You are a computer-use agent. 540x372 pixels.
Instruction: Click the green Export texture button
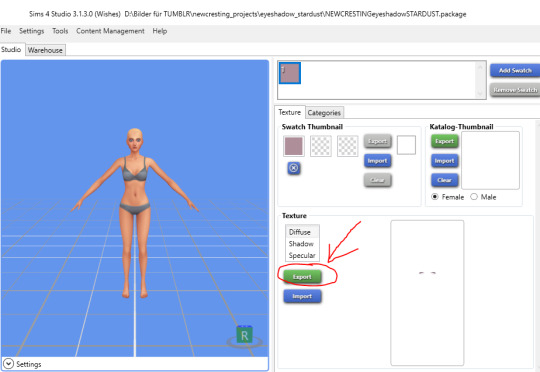pos(302,277)
